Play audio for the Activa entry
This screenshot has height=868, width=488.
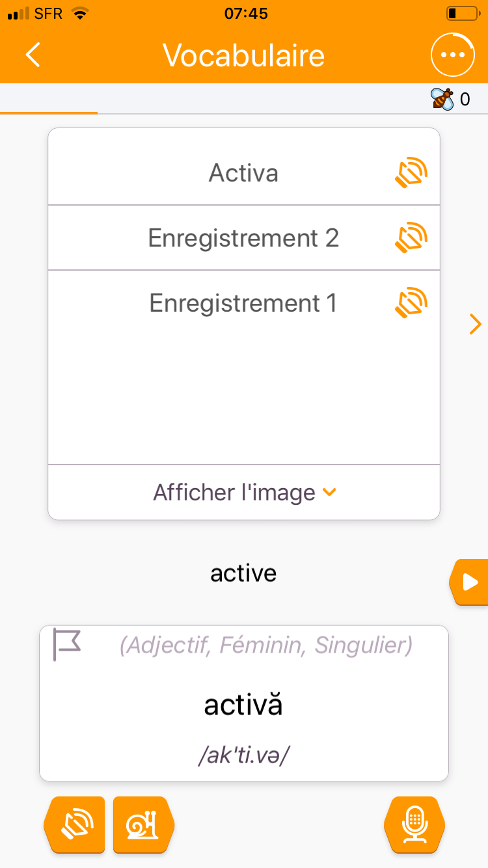(x=411, y=173)
